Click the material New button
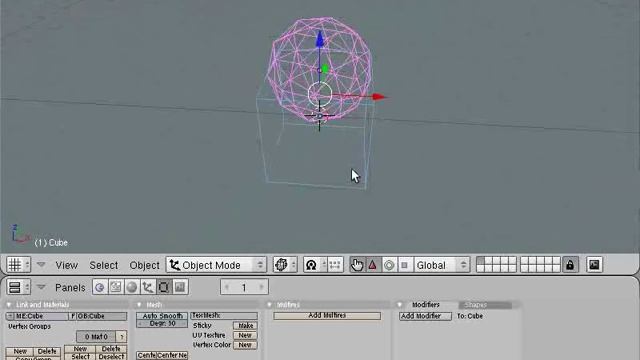Image resolution: width=640 pixels, height=360 pixels. tap(80, 349)
